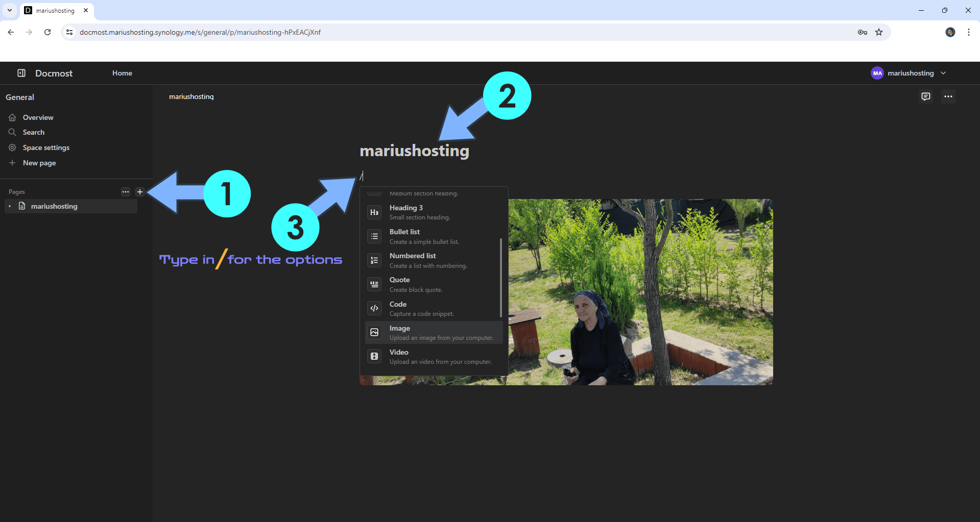Click the MA user avatar
This screenshot has width=980, height=522.
[877, 73]
